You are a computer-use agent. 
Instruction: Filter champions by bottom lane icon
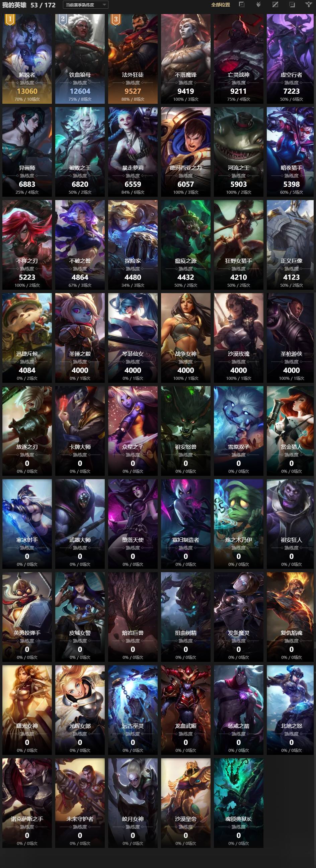click(292, 5)
